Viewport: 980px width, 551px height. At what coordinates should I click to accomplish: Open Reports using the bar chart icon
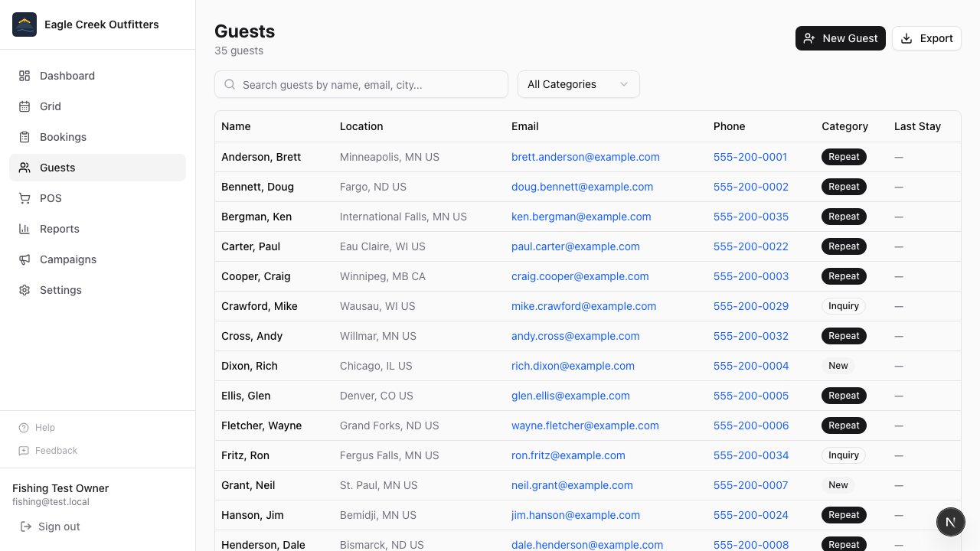[24, 229]
